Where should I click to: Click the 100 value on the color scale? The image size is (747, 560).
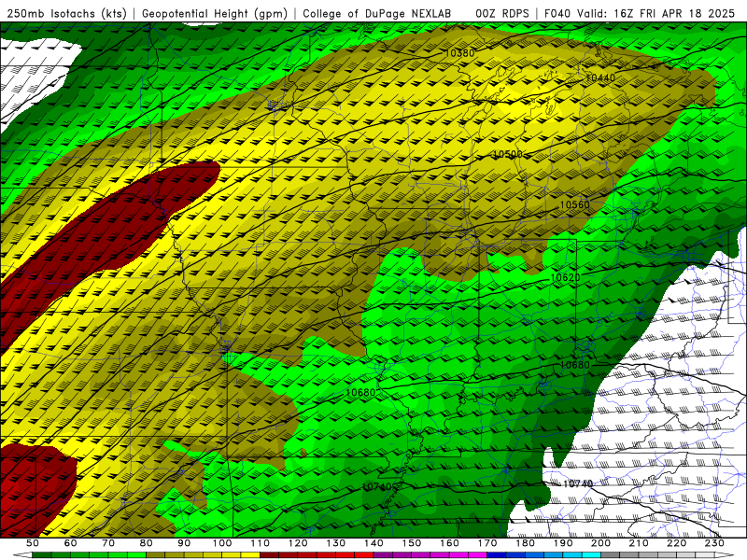coord(222,543)
